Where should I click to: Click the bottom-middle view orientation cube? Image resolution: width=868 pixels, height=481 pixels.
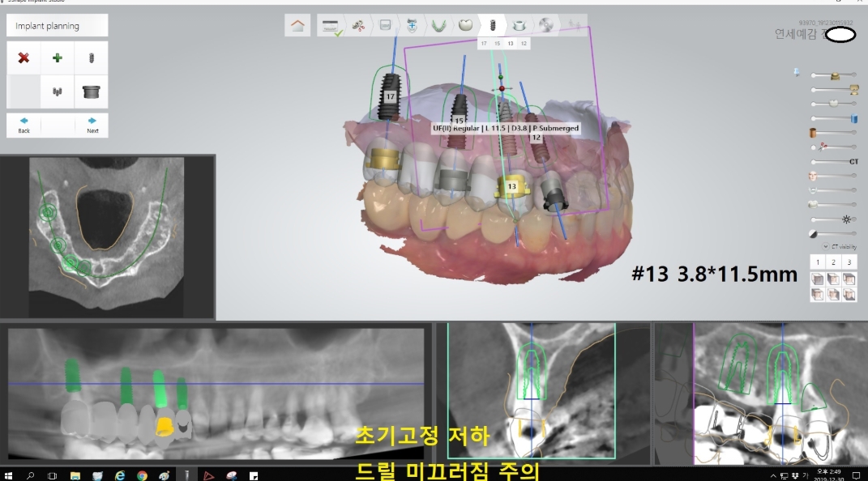[x=833, y=295]
